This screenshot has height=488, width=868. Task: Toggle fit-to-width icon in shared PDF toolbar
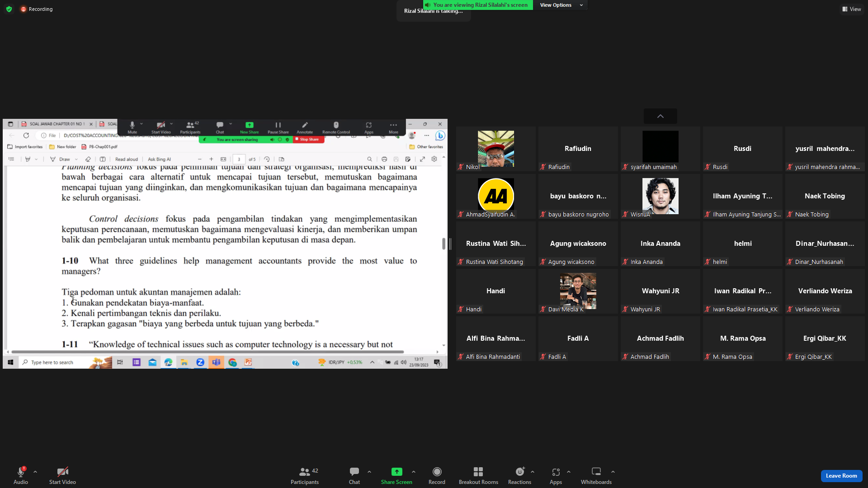[x=223, y=159]
